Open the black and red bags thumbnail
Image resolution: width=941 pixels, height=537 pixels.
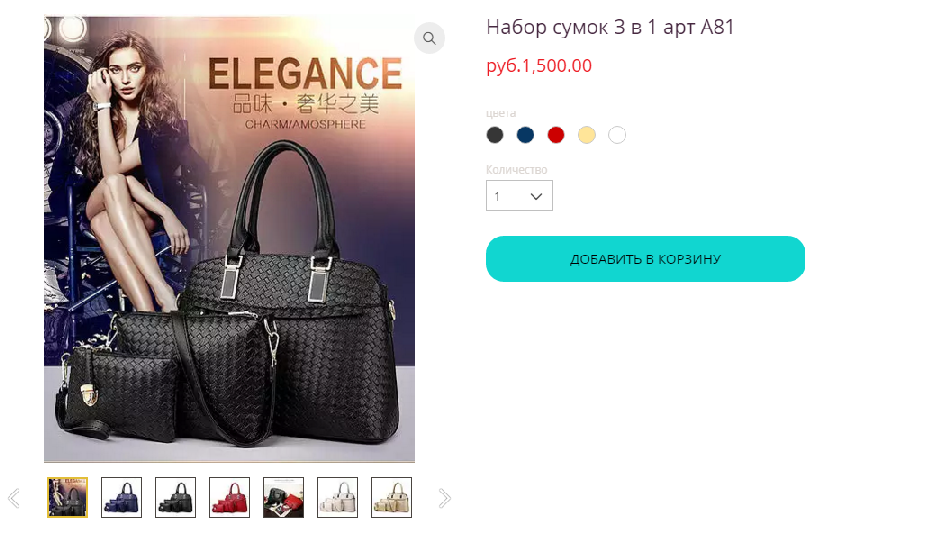pyautogui.click(x=284, y=497)
